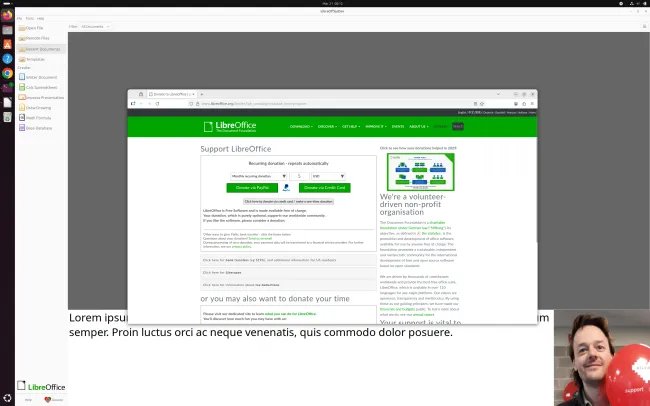Open the Improve It menu on the website

point(376,126)
